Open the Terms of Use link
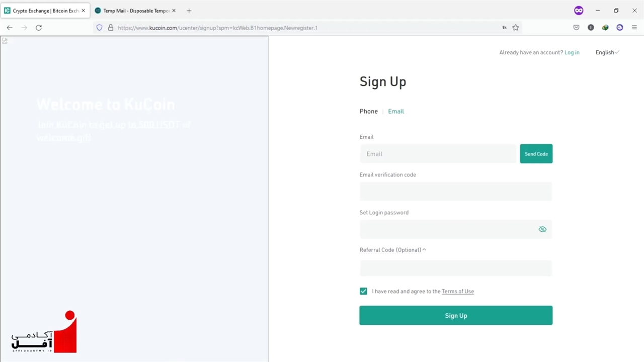The image size is (644, 362). tap(458, 291)
